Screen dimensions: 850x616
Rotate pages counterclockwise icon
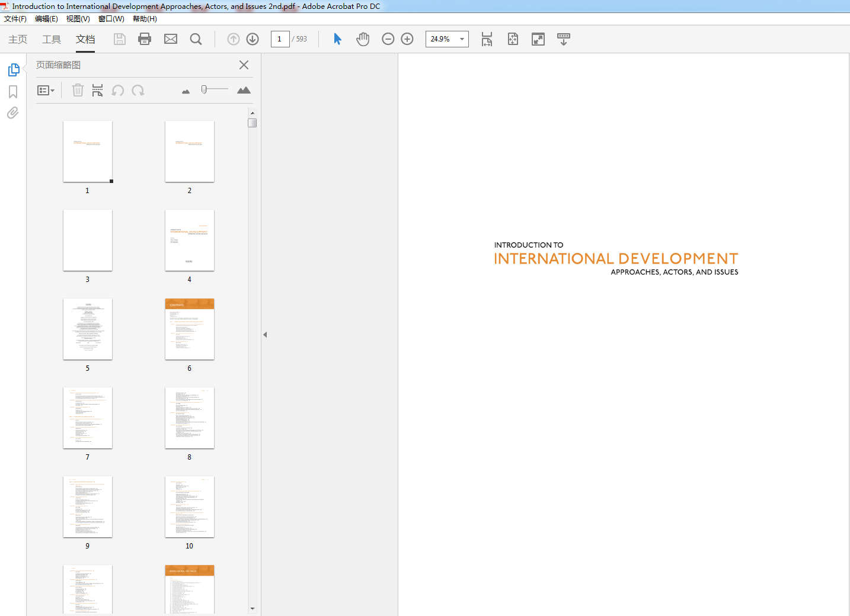coord(118,90)
